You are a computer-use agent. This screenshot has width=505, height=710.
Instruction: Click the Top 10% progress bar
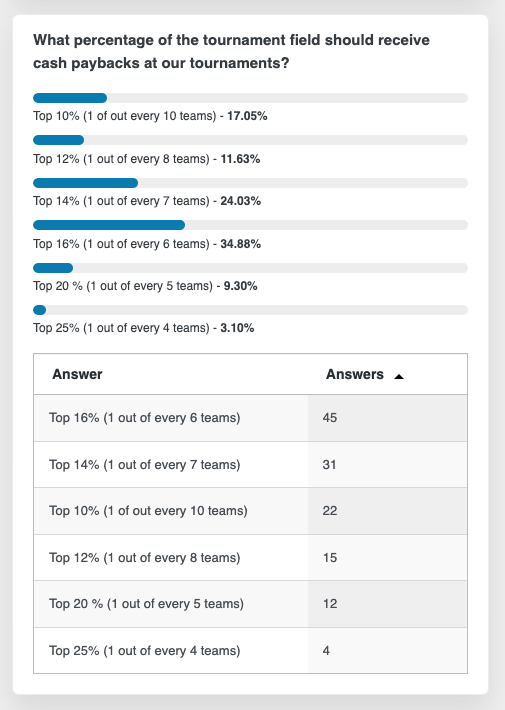coord(250,98)
